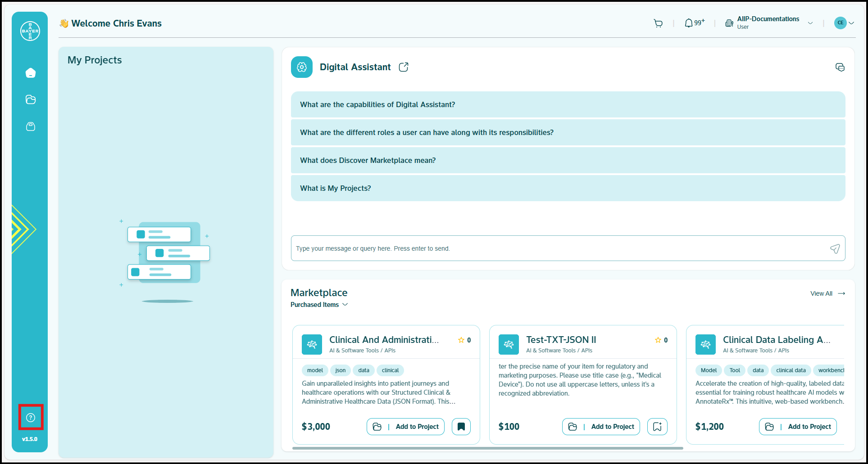
Task: Open Digital Assistant in new window via external-link icon
Action: [403, 67]
